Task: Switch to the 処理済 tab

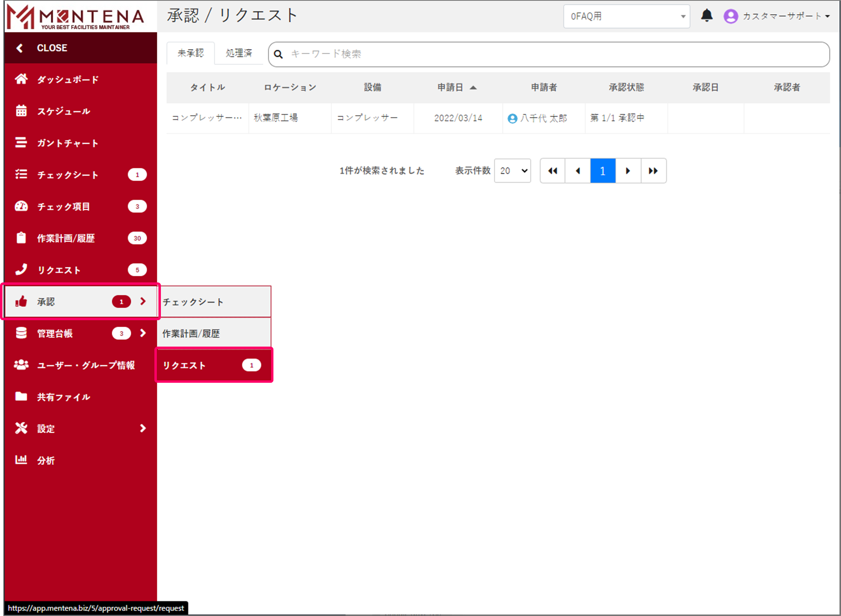Action: 239,53
